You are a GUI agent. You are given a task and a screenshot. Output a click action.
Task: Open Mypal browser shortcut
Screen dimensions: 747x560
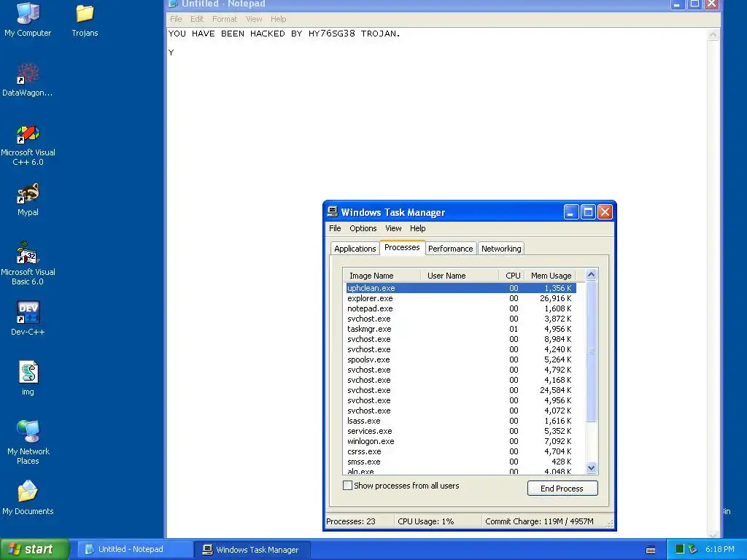pyautogui.click(x=28, y=200)
